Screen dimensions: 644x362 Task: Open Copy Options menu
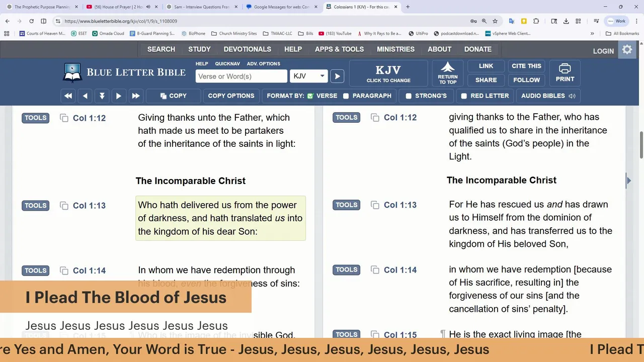[231, 96]
